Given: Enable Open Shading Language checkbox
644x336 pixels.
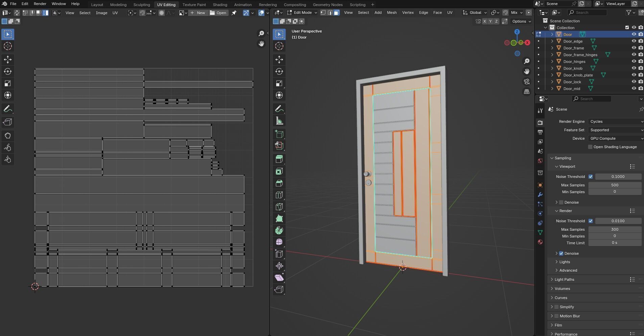Looking at the screenshot, I should [x=590, y=147].
